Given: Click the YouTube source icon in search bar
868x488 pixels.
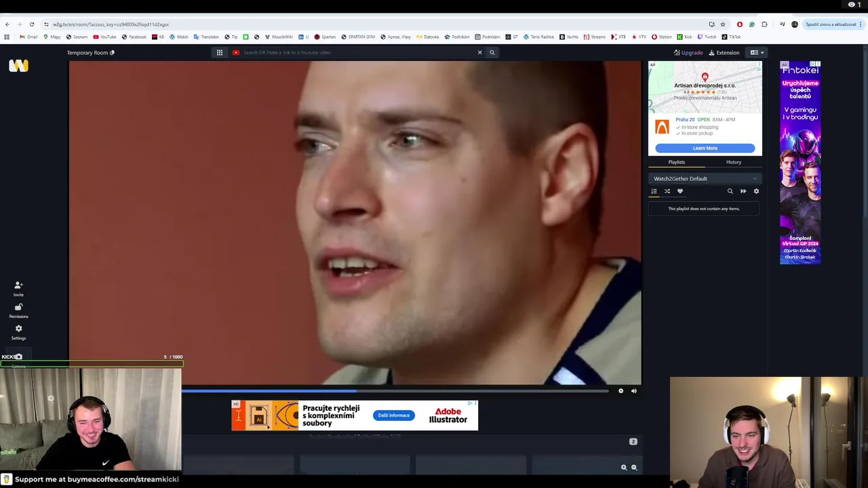Looking at the screenshot, I should [x=236, y=52].
